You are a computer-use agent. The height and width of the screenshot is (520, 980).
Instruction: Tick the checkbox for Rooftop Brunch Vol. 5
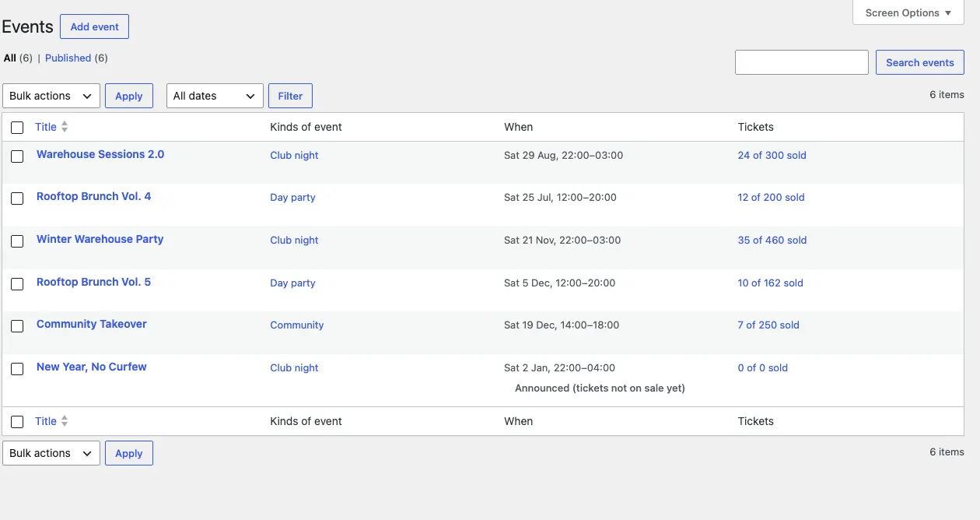click(x=17, y=284)
